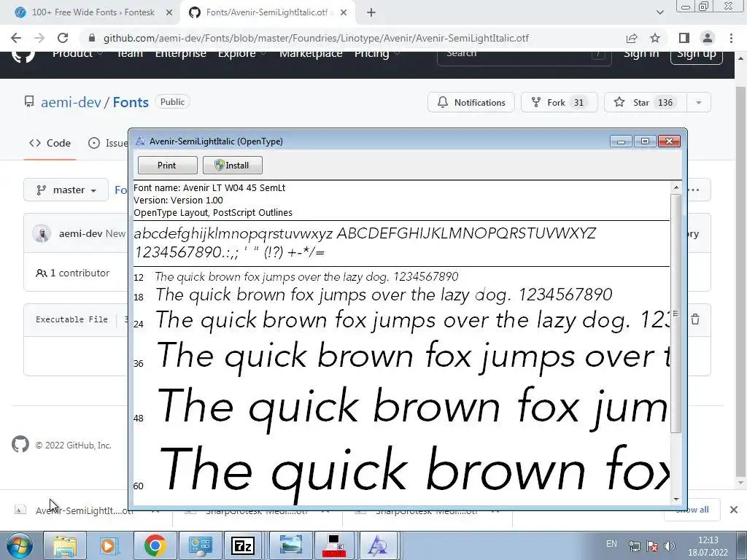
Task: Expand the Star lists dropdown arrow
Action: click(x=699, y=102)
